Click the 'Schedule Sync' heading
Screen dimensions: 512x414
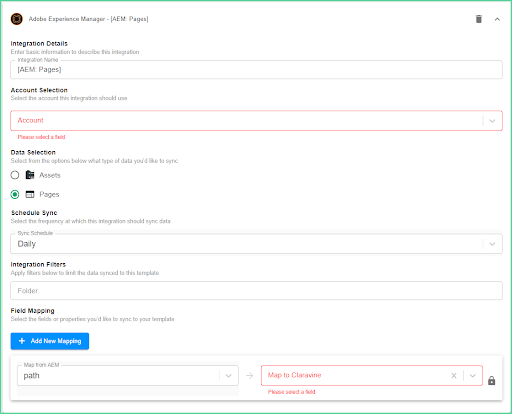point(34,213)
